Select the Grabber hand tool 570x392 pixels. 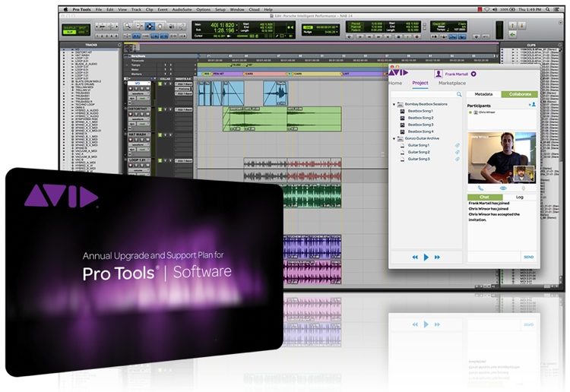[x=160, y=26]
